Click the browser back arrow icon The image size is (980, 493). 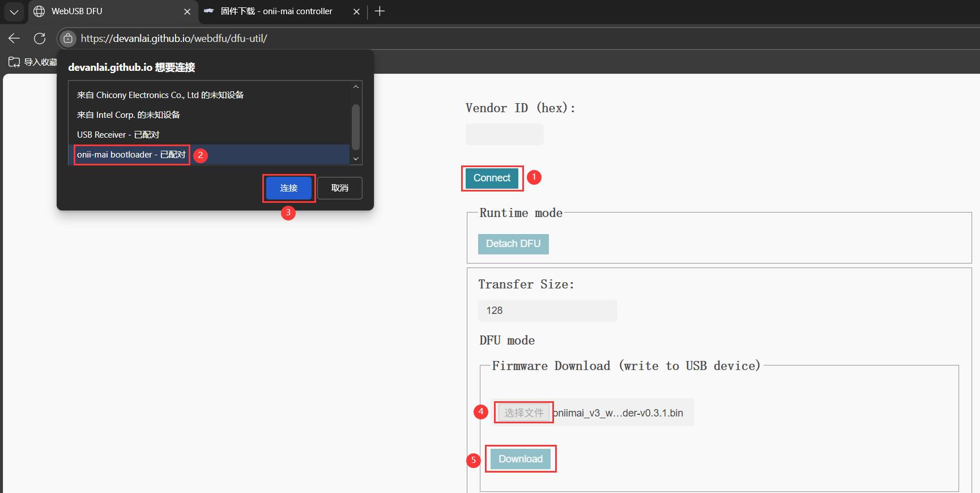(x=14, y=39)
